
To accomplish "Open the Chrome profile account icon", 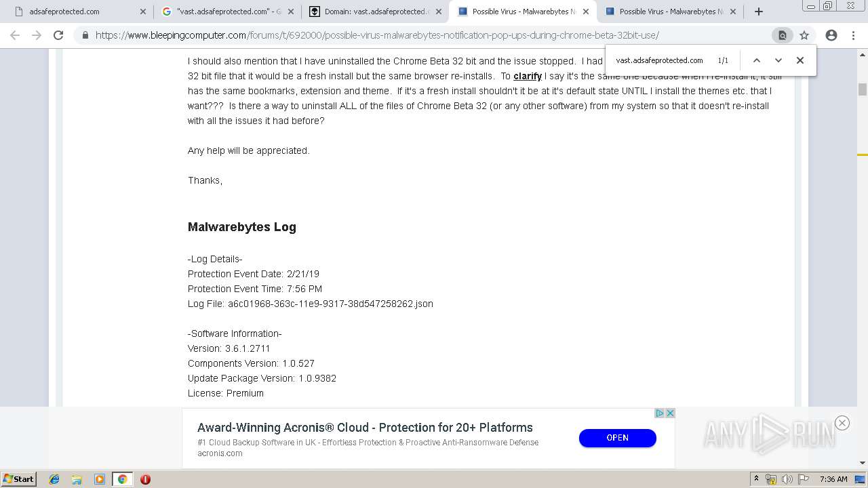I will [x=831, y=35].
